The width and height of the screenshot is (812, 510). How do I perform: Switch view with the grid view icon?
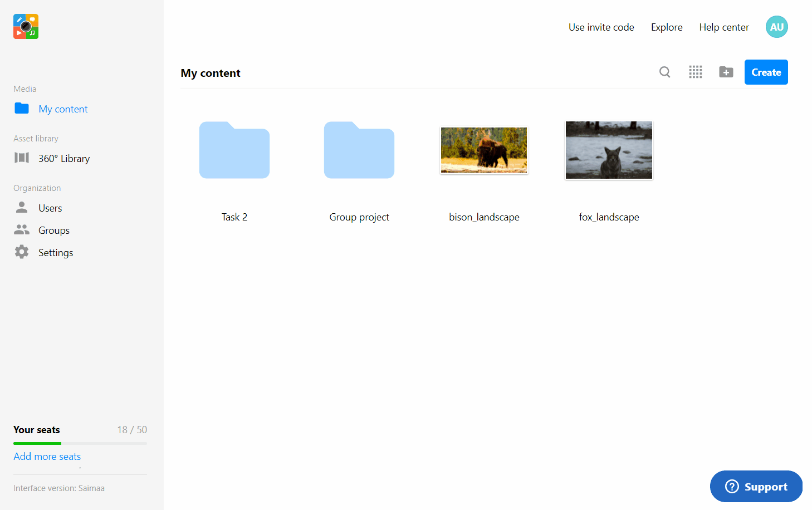(695, 72)
